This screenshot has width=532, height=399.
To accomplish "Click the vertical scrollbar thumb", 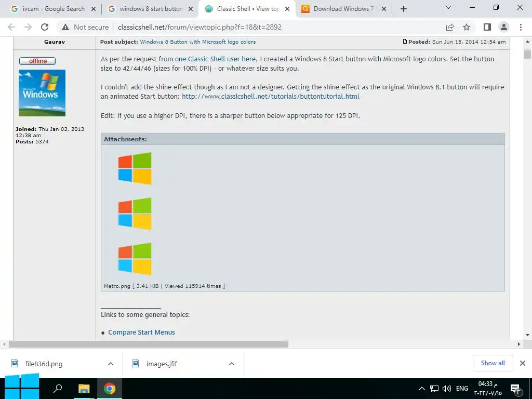I will pyautogui.click(x=527, y=54).
